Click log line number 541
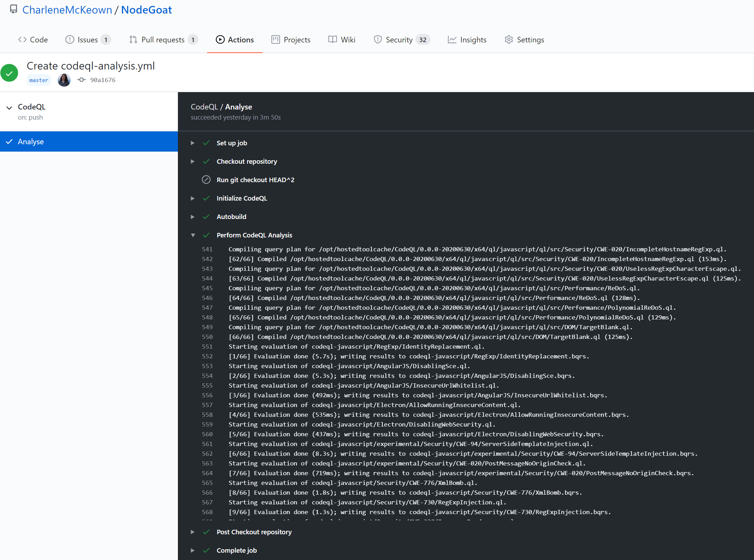Image resolution: width=754 pixels, height=560 pixels. pos(207,249)
